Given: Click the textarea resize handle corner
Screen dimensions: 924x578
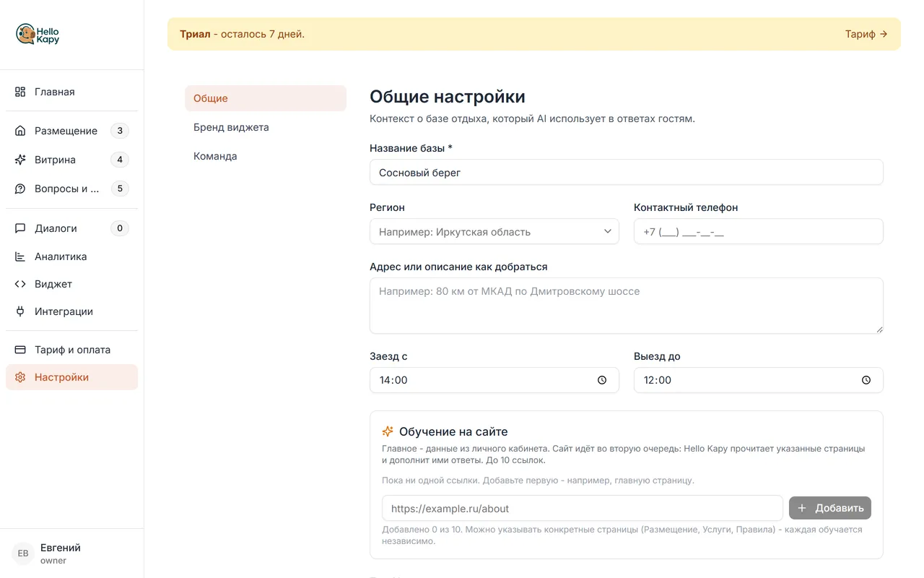Looking at the screenshot, I should 879,329.
